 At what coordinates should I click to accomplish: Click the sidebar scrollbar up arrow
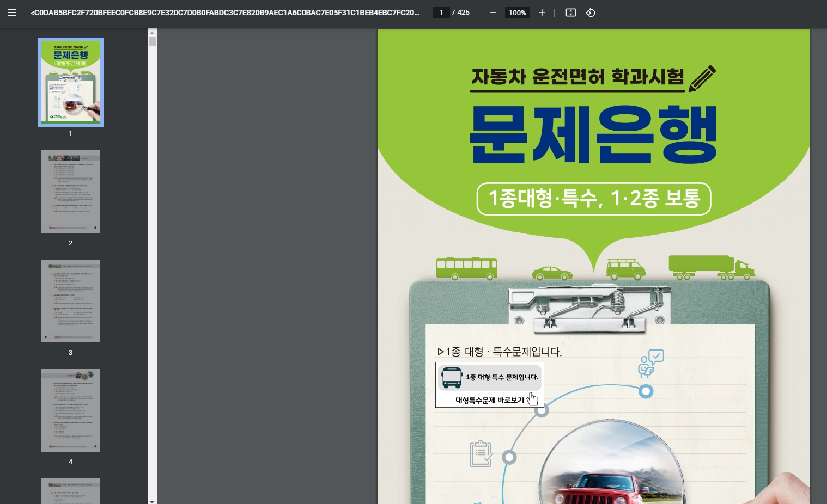(x=152, y=32)
